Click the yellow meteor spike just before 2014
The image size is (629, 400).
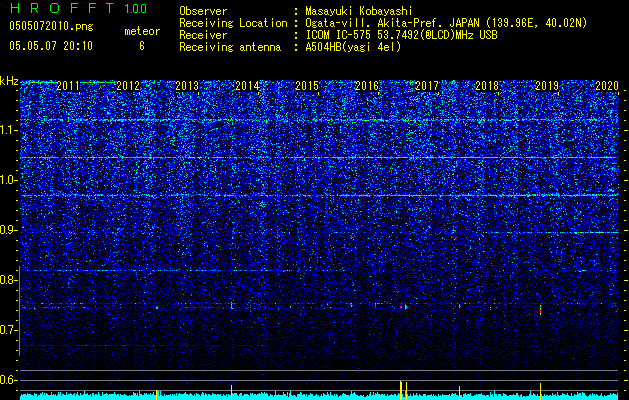[231, 392]
